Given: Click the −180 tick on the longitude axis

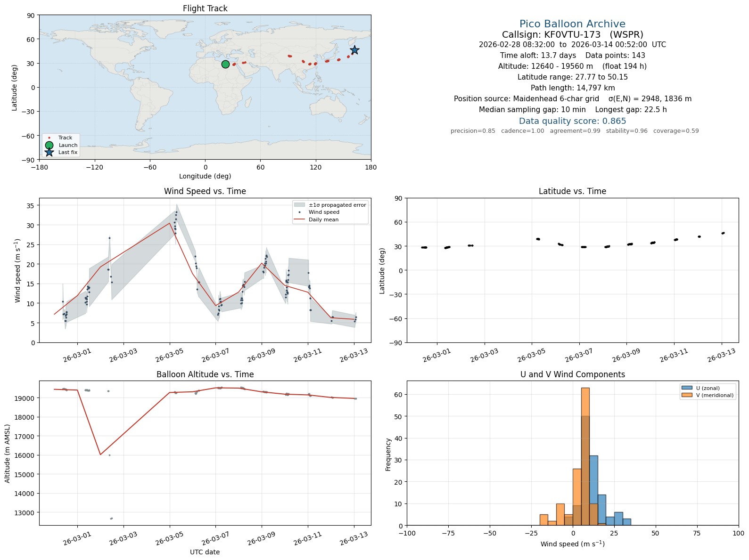Looking at the screenshot, I should click(x=39, y=167).
